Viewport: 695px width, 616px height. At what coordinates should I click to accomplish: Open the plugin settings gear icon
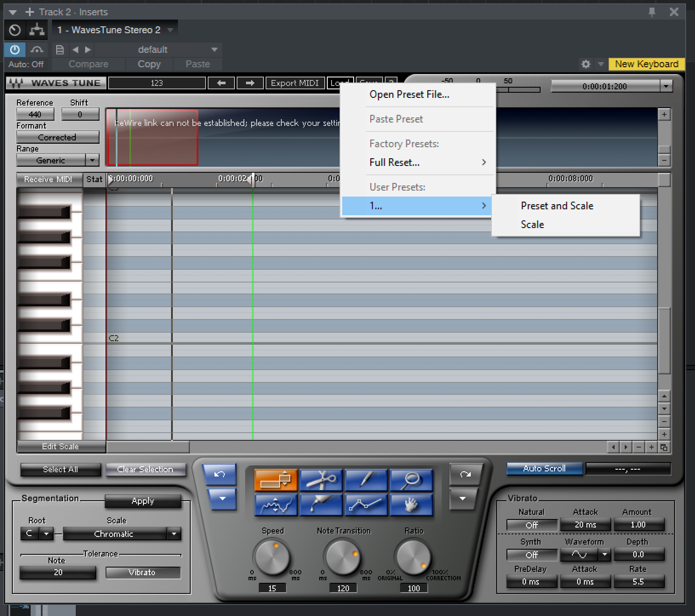[586, 64]
